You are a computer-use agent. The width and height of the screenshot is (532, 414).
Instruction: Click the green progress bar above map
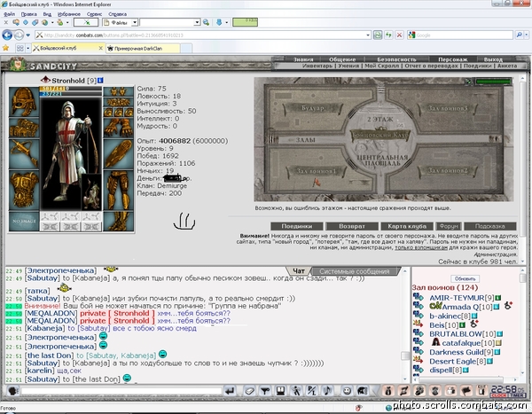pyautogui.click(x=493, y=82)
